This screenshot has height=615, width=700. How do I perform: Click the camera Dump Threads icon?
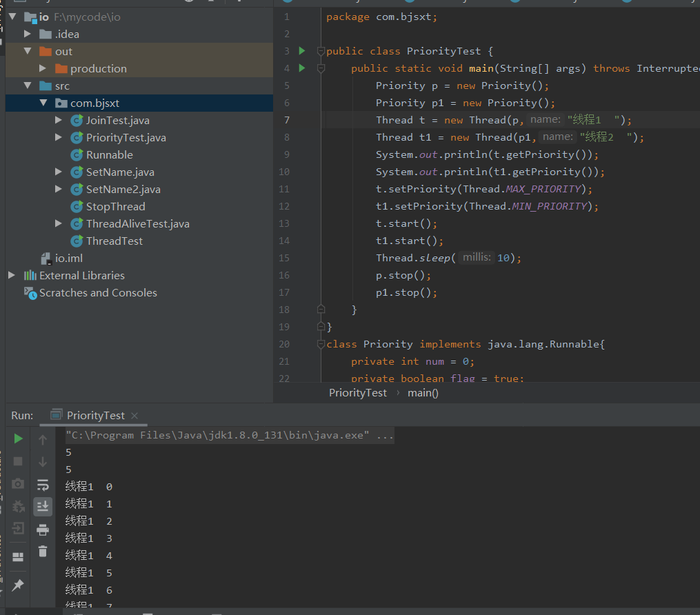click(x=18, y=483)
